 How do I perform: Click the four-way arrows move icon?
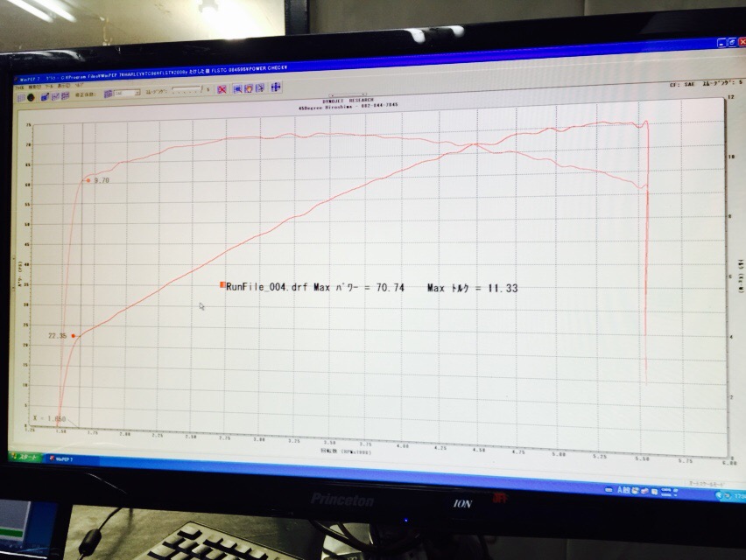[275, 87]
